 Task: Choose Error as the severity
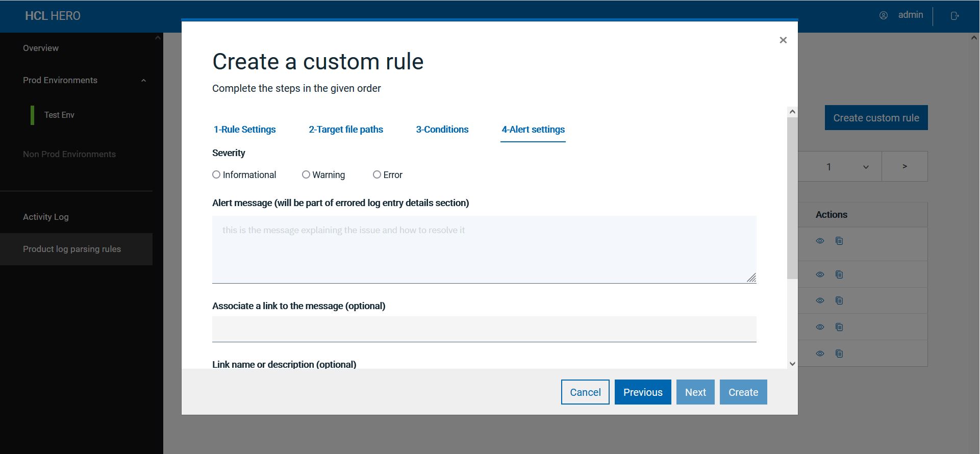click(377, 174)
